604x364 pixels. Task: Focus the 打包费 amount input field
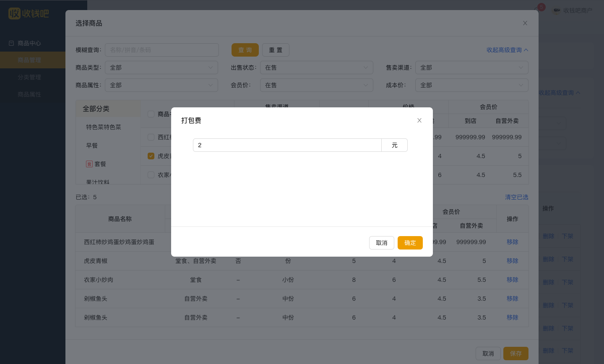tap(287, 145)
